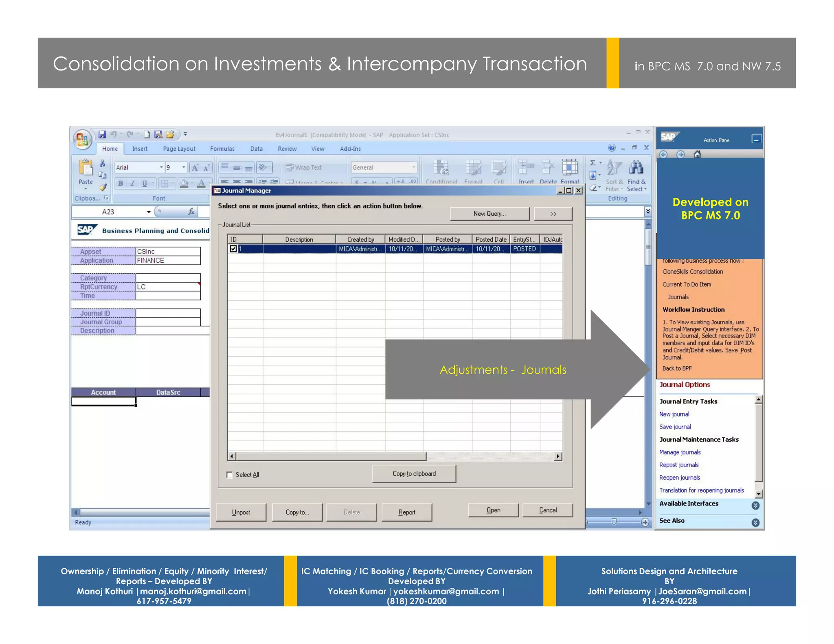834x644 pixels.
Task: Open the General number format dropdown
Action: coord(414,167)
